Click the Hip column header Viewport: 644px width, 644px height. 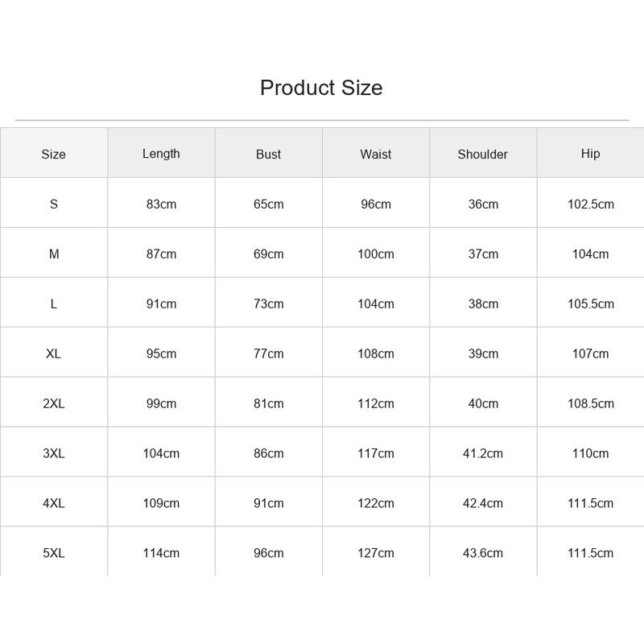pos(590,154)
